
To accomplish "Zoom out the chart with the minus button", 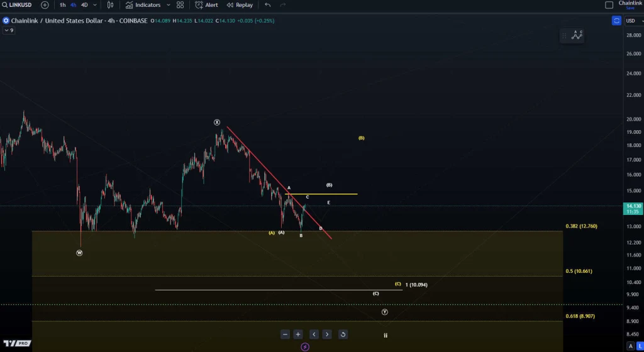I will pyautogui.click(x=285, y=334).
